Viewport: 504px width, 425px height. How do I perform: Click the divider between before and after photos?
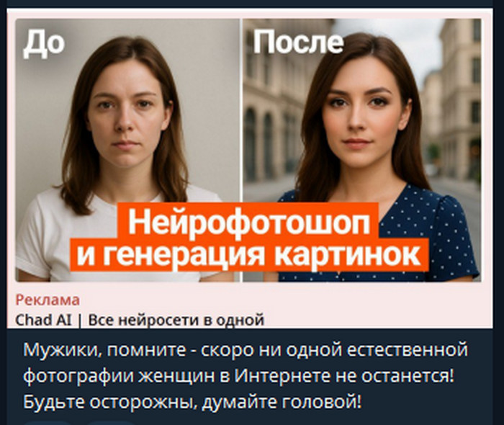click(241, 150)
